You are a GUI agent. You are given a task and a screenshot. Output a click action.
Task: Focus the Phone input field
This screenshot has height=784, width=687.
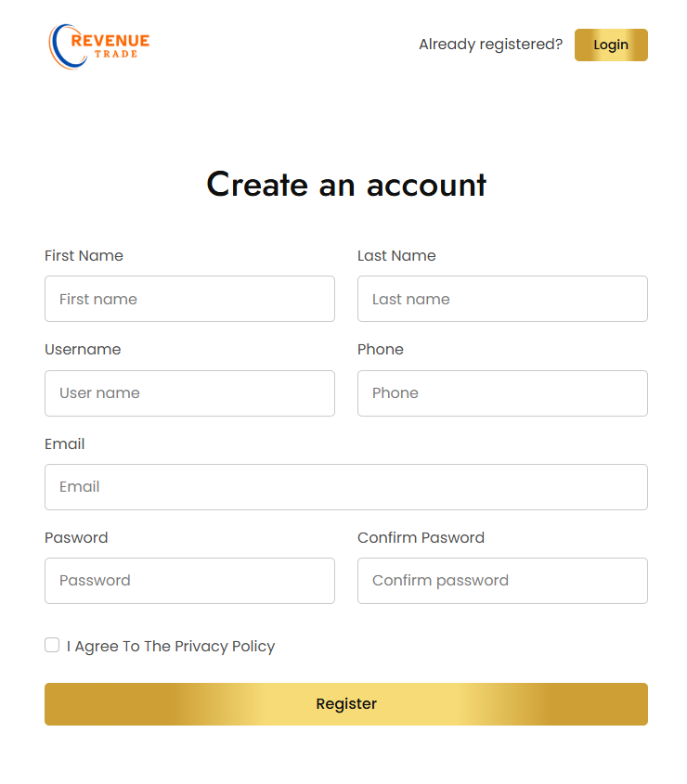[x=502, y=393]
